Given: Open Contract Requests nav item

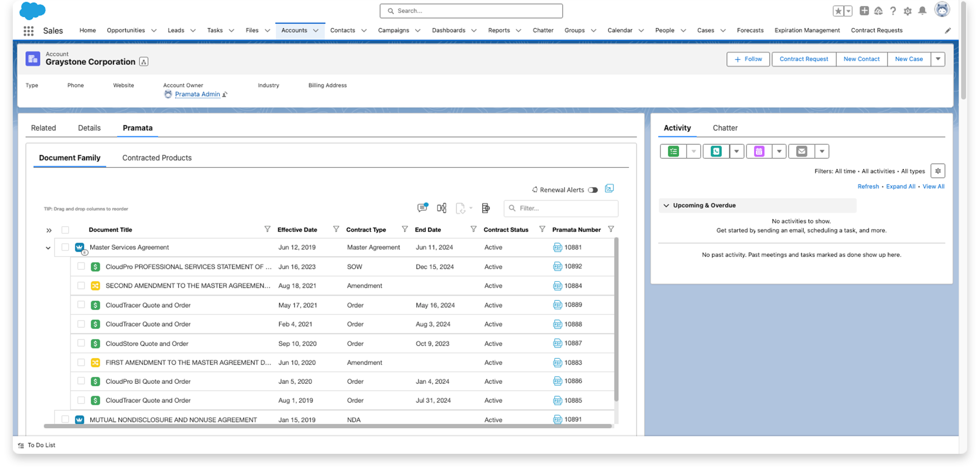Looking at the screenshot, I should point(877,30).
